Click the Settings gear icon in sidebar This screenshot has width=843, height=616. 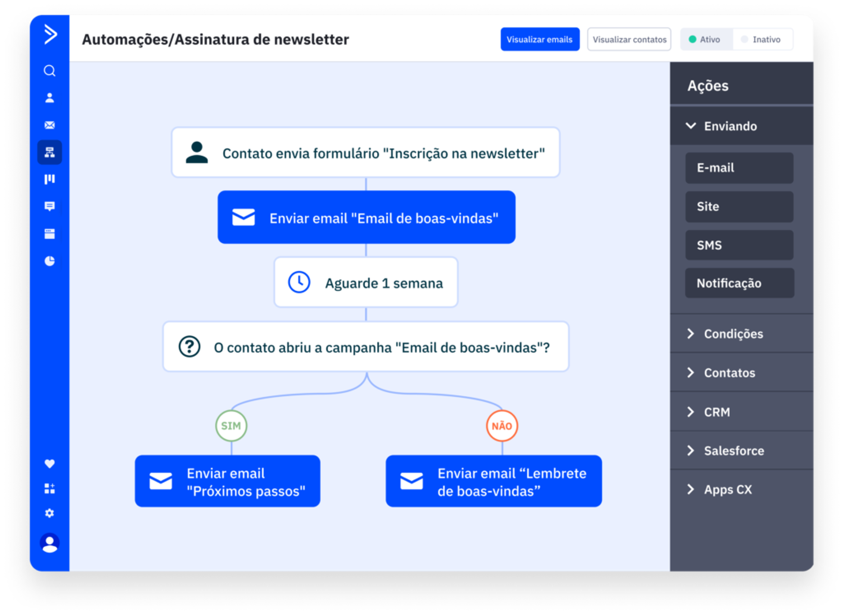(x=50, y=513)
